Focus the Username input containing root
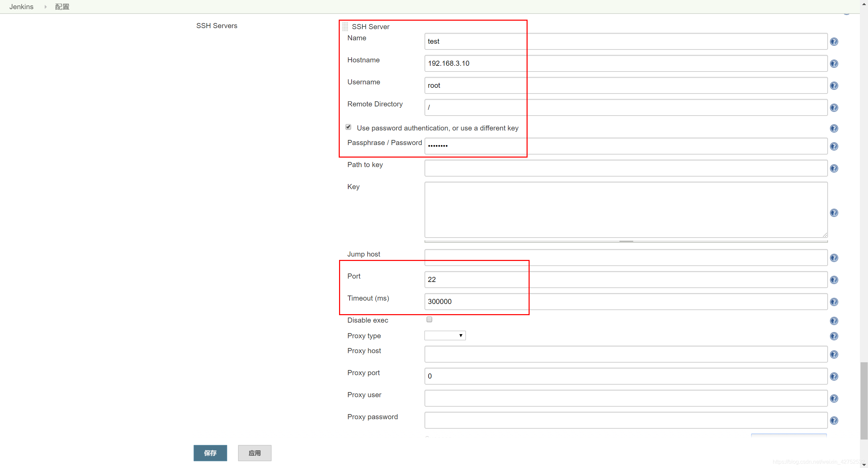 tap(626, 85)
